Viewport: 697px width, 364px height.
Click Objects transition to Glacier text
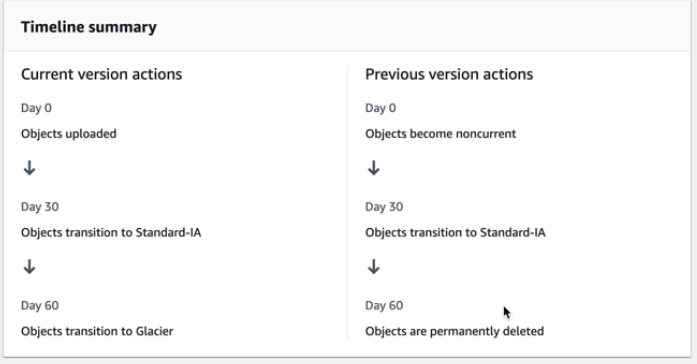point(97,331)
